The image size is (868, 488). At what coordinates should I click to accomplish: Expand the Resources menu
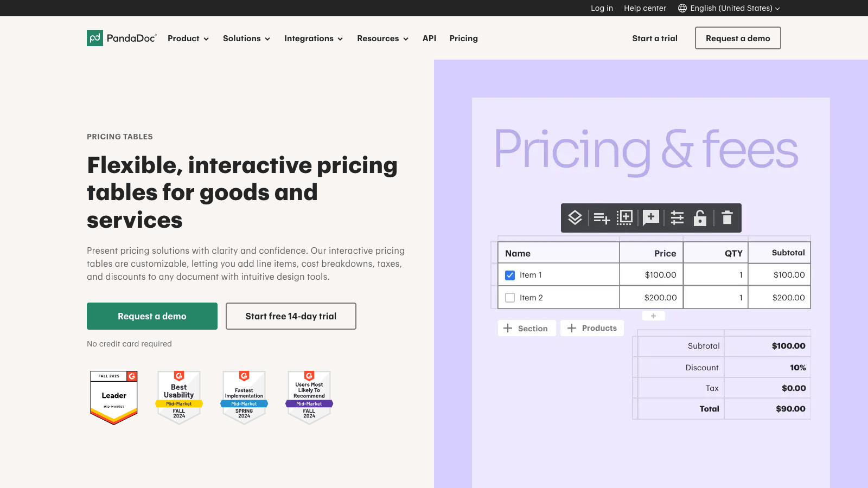tap(382, 38)
